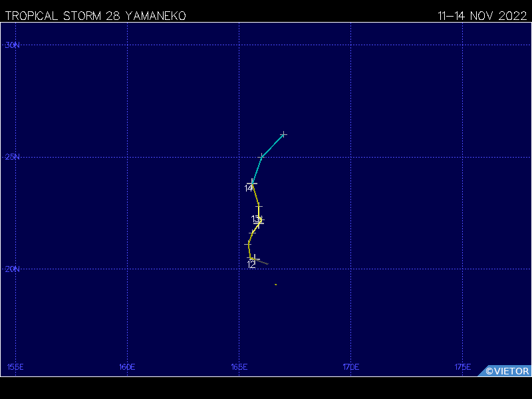Click the track marker labeled 14
The width and height of the screenshot is (532, 399).
252,184
